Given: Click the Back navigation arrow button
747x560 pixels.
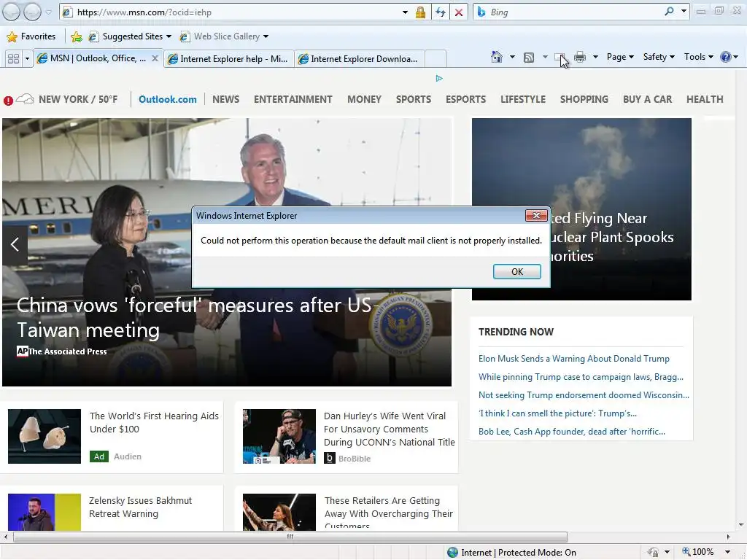Looking at the screenshot, I should 11,12.
